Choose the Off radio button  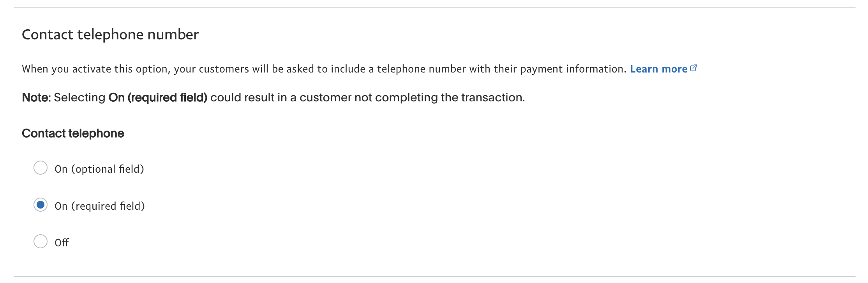41,242
